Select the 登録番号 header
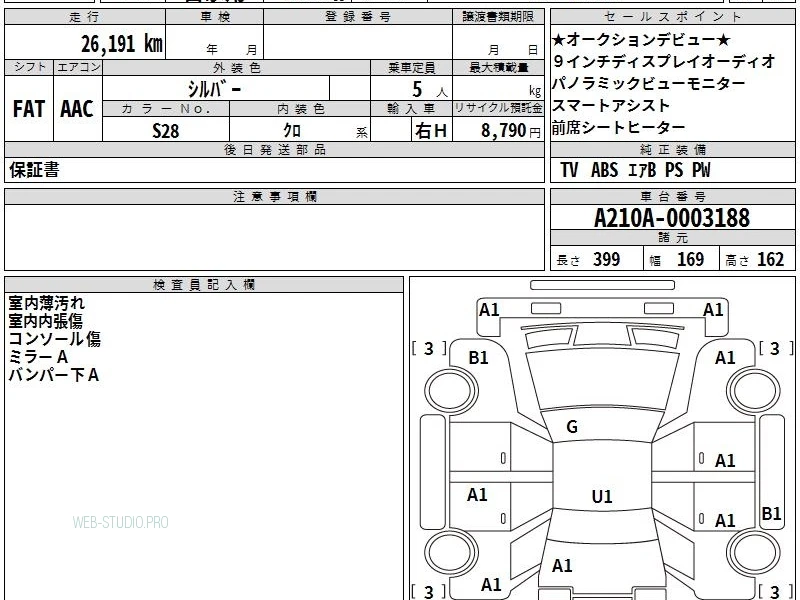The height and width of the screenshot is (600, 800). point(358,17)
